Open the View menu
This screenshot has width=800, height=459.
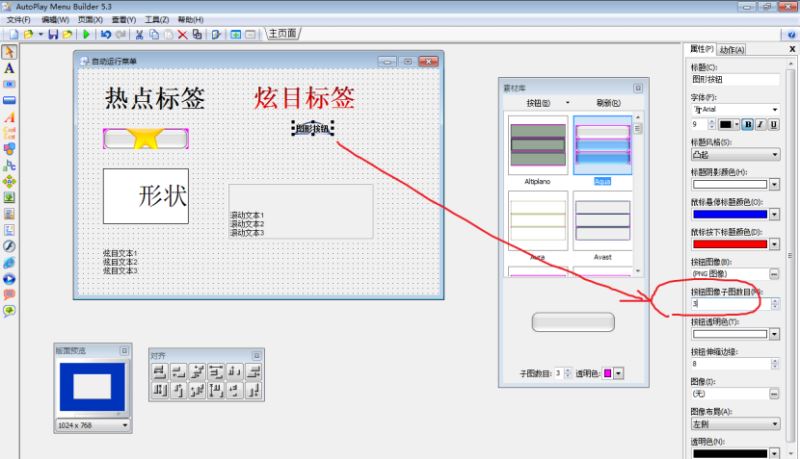[x=124, y=19]
